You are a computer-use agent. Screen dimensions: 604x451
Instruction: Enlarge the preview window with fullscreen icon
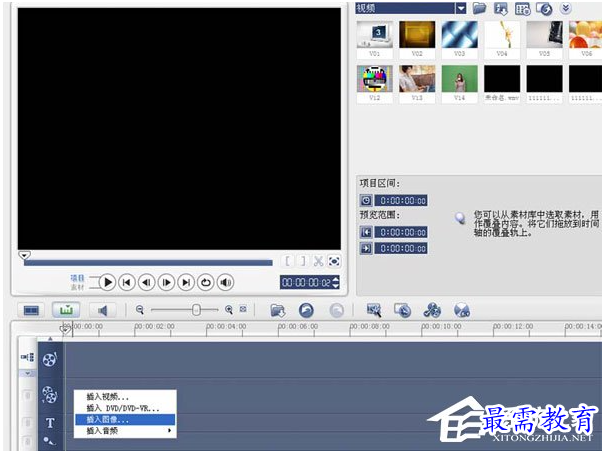point(334,261)
